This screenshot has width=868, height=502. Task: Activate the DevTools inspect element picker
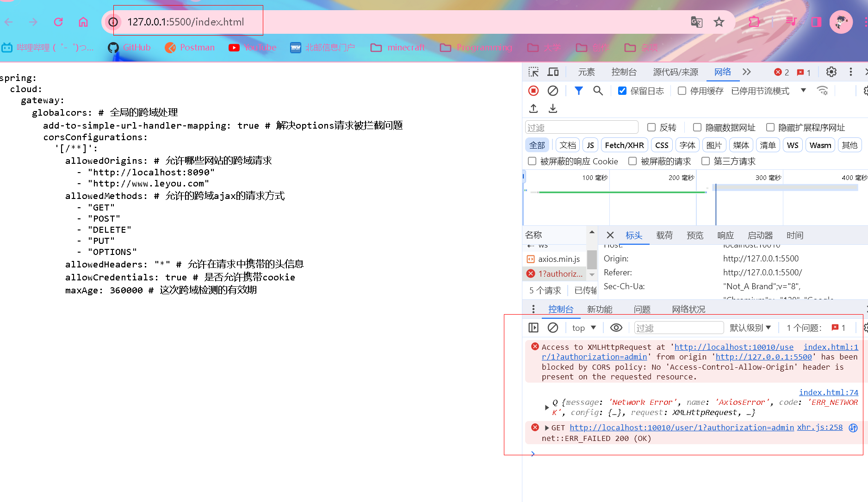pyautogui.click(x=533, y=72)
